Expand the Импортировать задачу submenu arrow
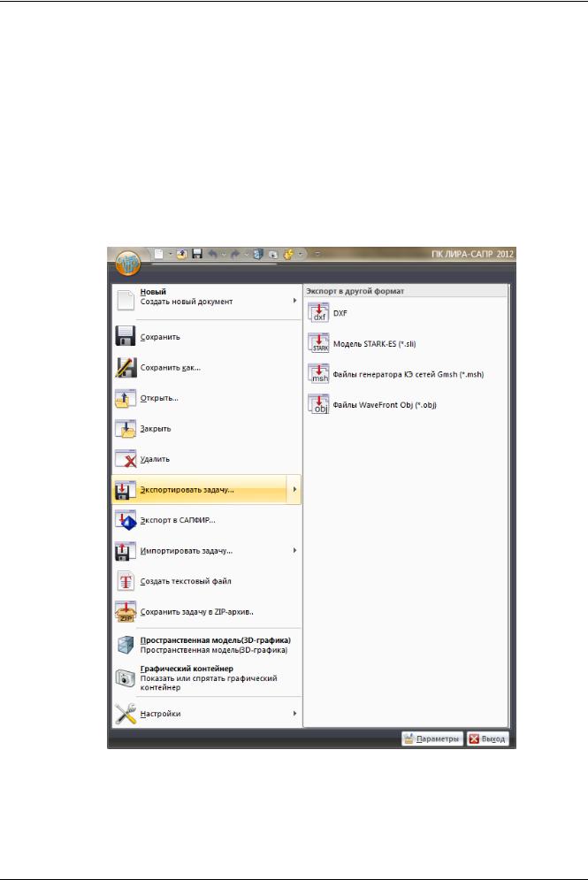588x880 pixels. tap(294, 551)
